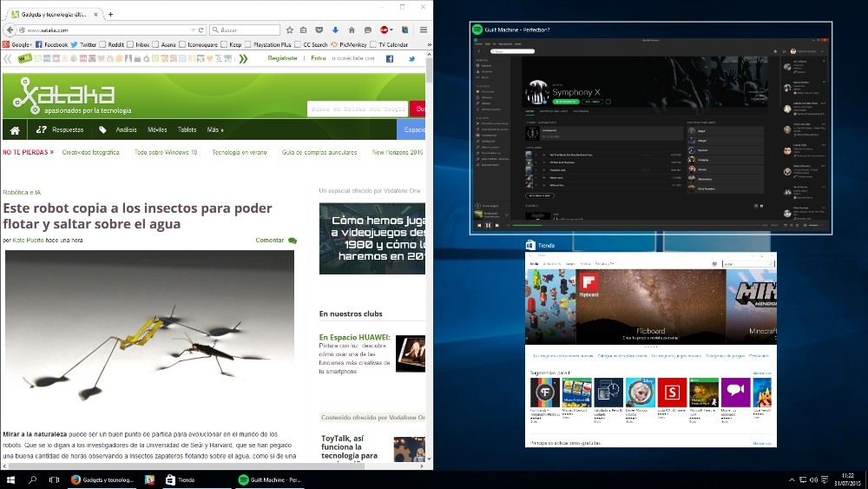Open the Adblock Plus dropdown arrow
This screenshot has width=868, height=489.
pos(391,30)
